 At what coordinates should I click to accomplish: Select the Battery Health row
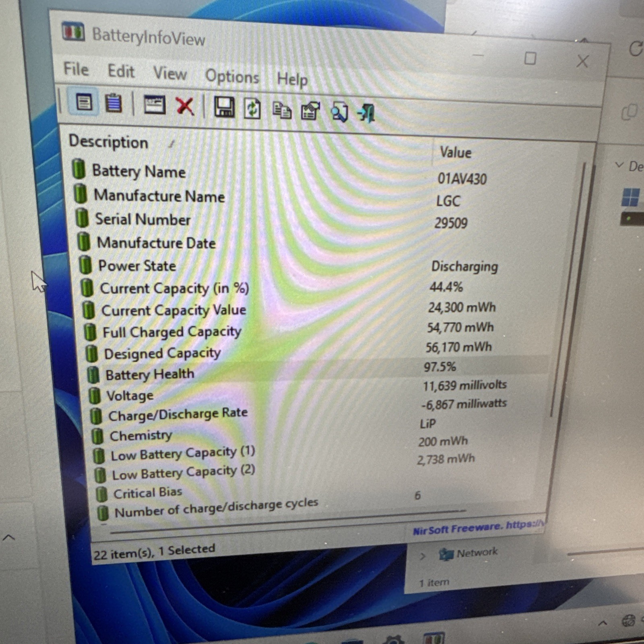(x=318, y=370)
